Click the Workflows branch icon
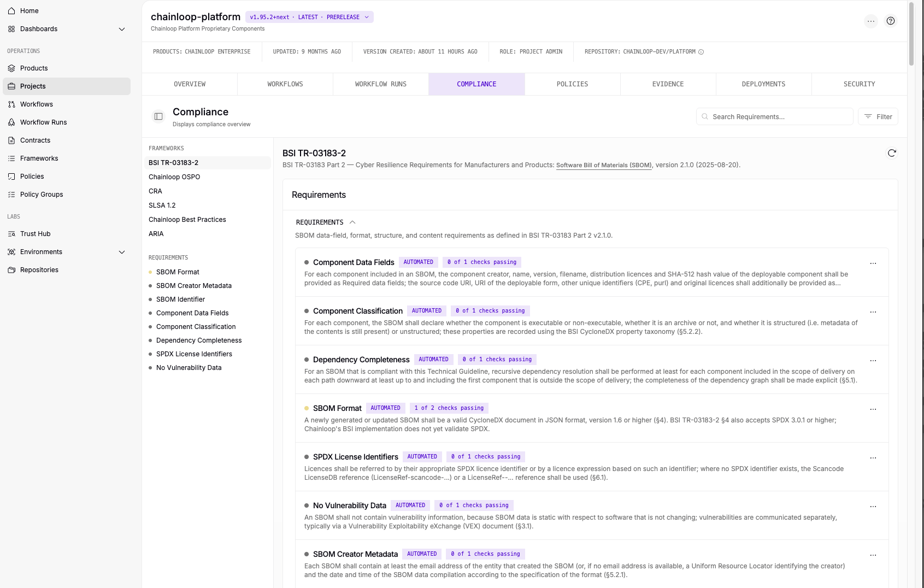Viewport: 924px width, 588px height. coord(11,104)
